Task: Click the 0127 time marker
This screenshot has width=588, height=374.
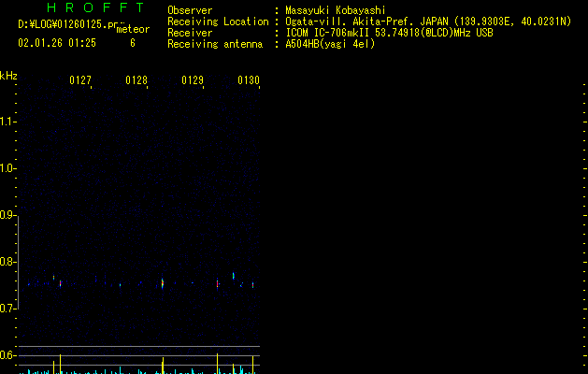Action: (80, 80)
